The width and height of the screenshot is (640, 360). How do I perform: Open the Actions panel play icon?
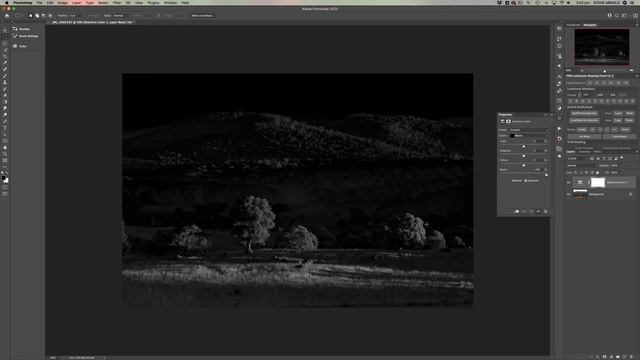point(559,129)
